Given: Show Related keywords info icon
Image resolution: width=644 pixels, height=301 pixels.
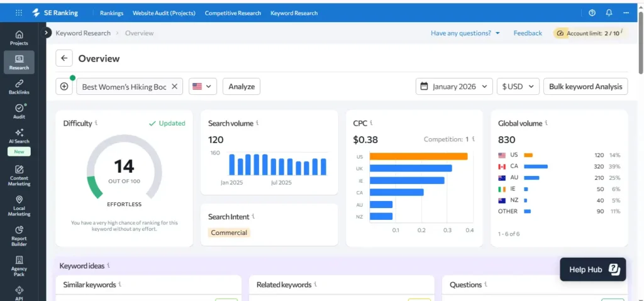Looking at the screenshot, I should click(x=316, y=284).
